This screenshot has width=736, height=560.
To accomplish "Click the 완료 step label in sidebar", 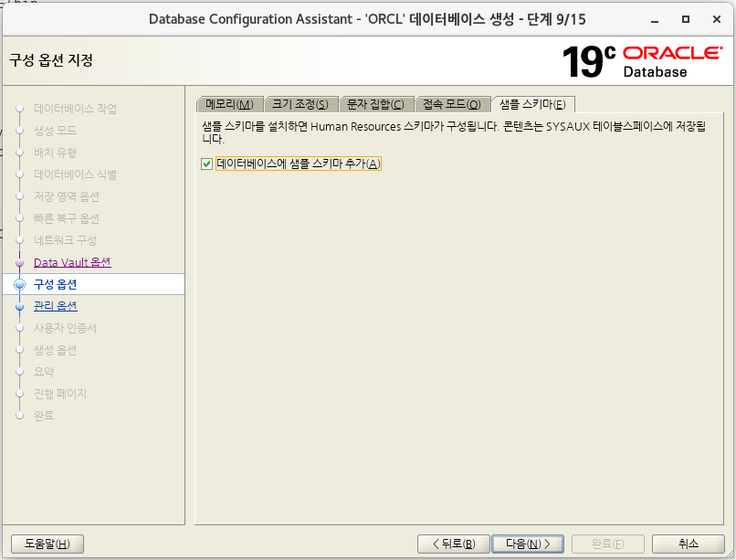I will (44, 416).
